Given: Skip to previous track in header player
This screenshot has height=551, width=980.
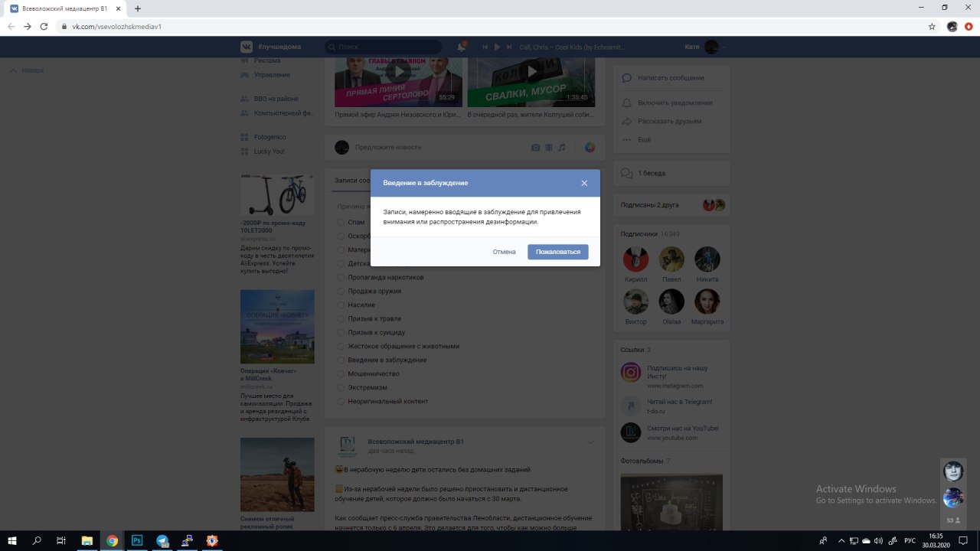Looking at the screenshot, I should click(x=485, y=47).
